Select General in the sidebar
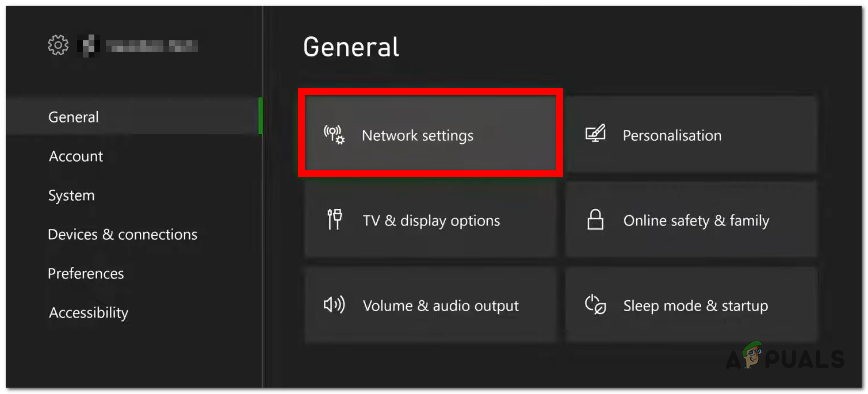The width and height of the screenshot is (868, 394). point(73,117)
